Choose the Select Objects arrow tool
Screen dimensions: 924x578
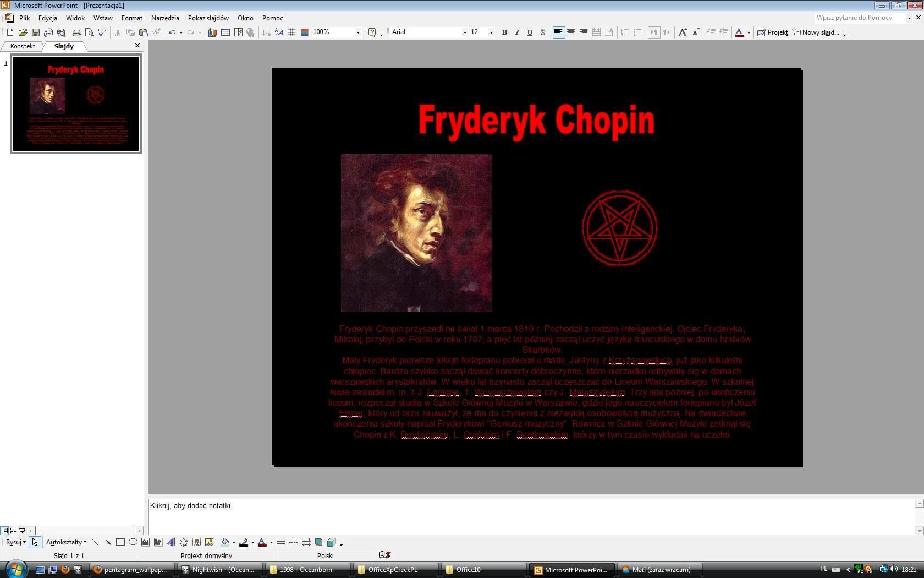coord(35,542)
